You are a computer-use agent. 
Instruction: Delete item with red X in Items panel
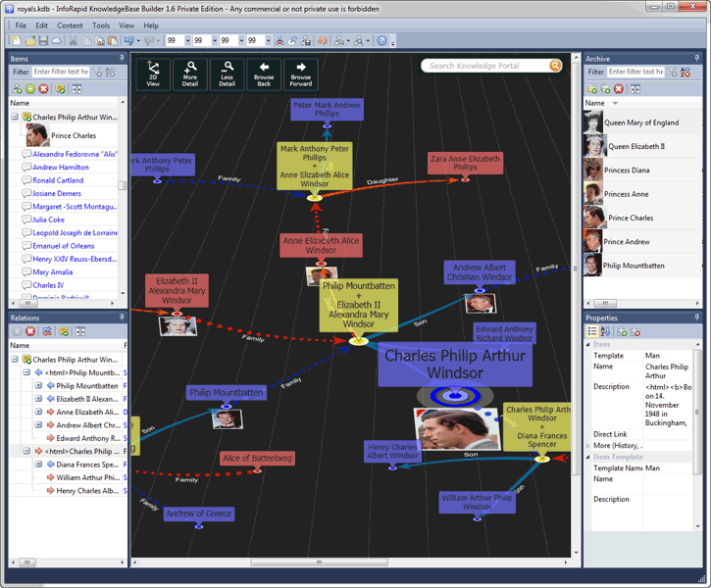pyautogui.click(x=43, y=89)
